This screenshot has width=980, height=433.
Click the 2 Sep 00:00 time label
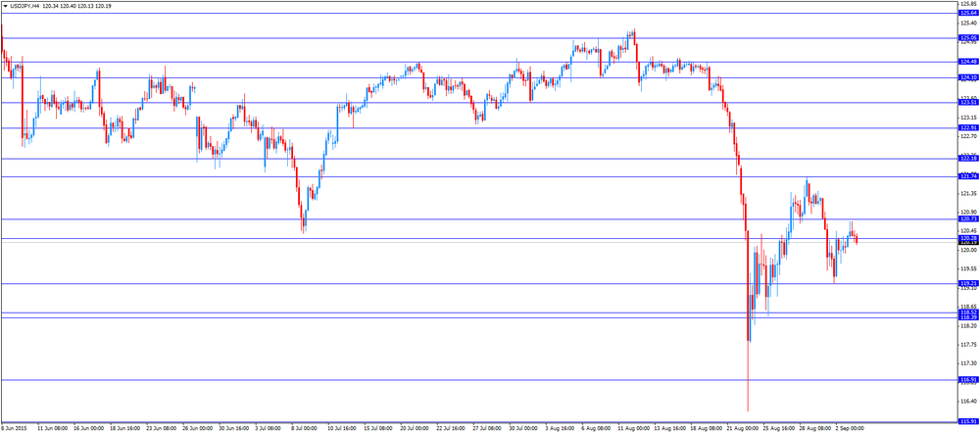[x=850, y=429]
